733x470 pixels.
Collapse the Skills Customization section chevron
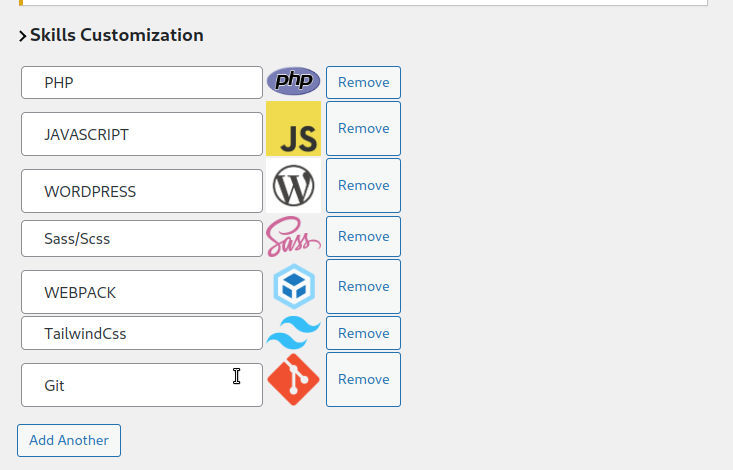22,36
